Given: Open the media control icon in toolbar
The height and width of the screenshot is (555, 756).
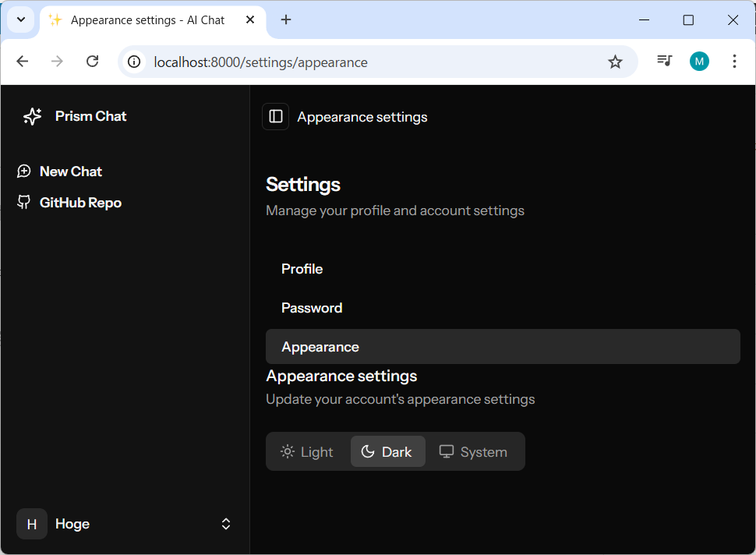Looking at the screenshot, I should [x=664, y=62].
